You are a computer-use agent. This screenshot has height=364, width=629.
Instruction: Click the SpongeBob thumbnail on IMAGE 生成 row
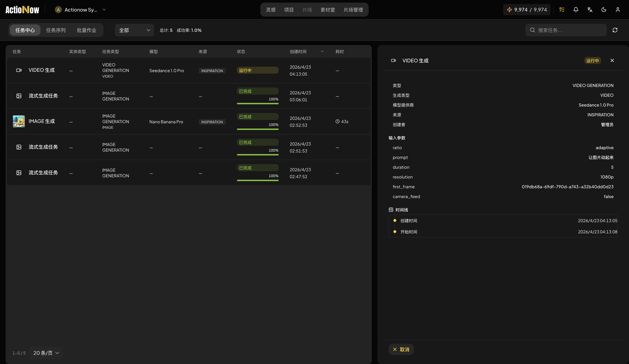point(19,121)
